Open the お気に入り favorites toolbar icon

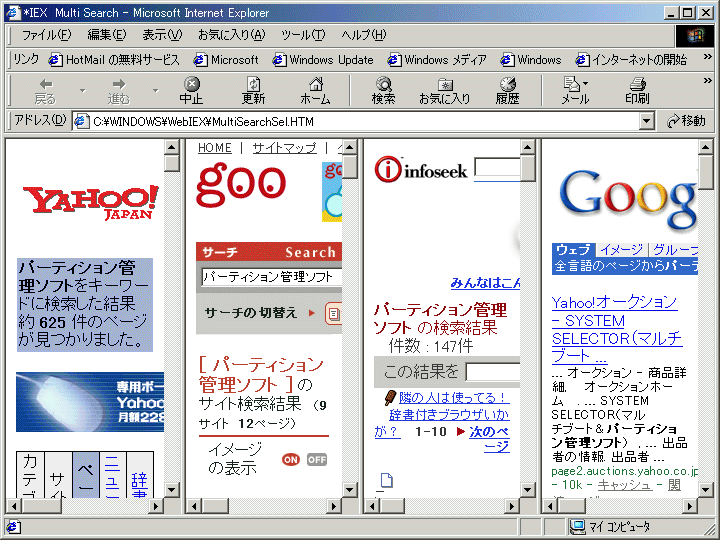444,91
